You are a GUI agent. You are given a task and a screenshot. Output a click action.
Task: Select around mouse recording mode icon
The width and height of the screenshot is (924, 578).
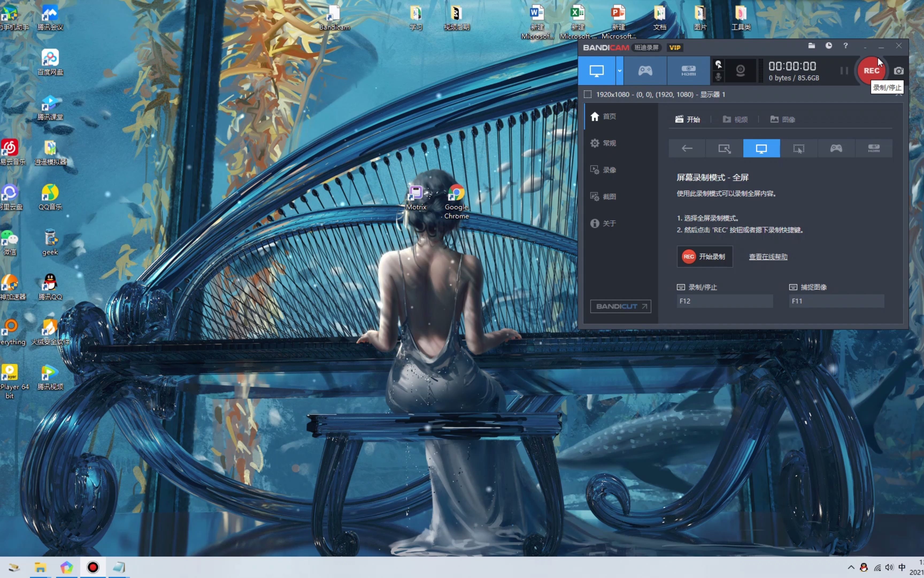click(799, 148)
